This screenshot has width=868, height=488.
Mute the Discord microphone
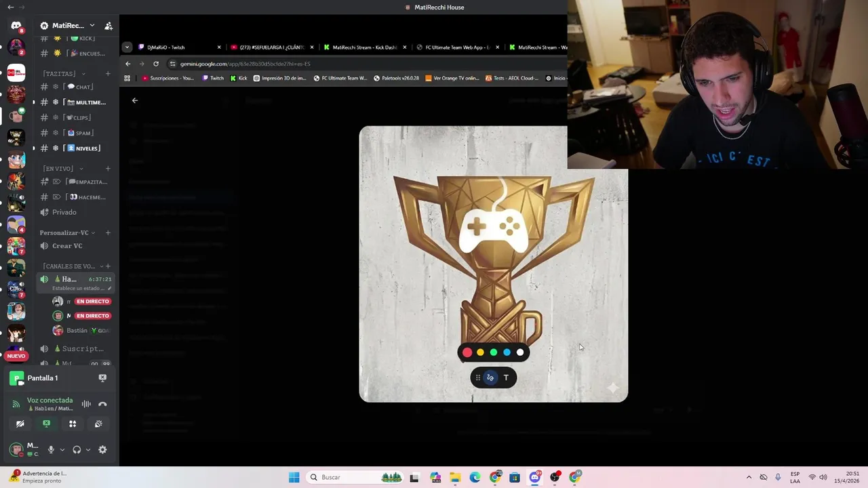(x=50, y=449)
